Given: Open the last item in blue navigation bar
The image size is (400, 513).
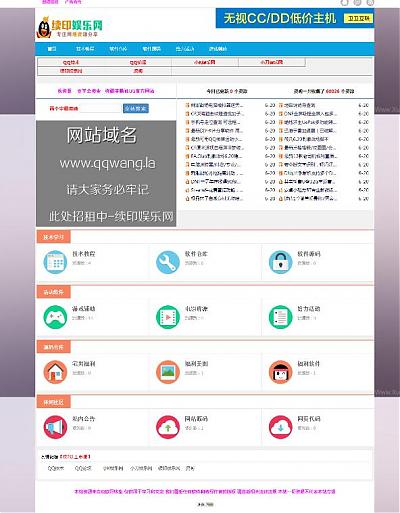Looking at the screenshot, I should [x=218, y=49].
